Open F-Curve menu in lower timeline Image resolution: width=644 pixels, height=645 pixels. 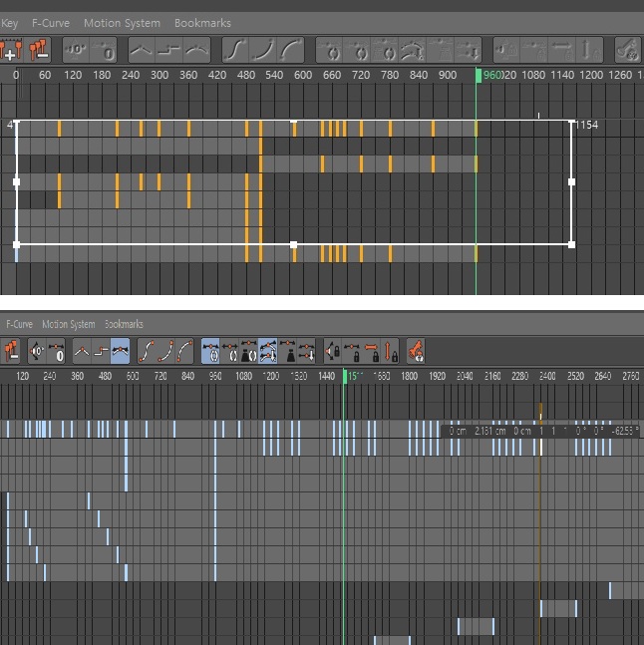(19, 324)
